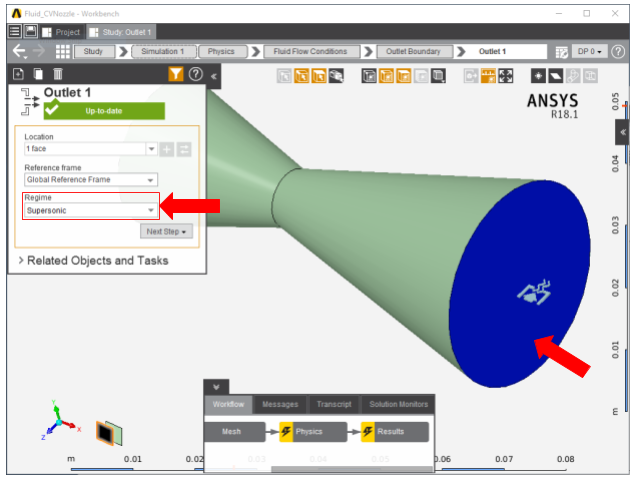This screenshot has height=481, width=638.
Task: Click the greyed pipe geometry icon
Action: 573,76
